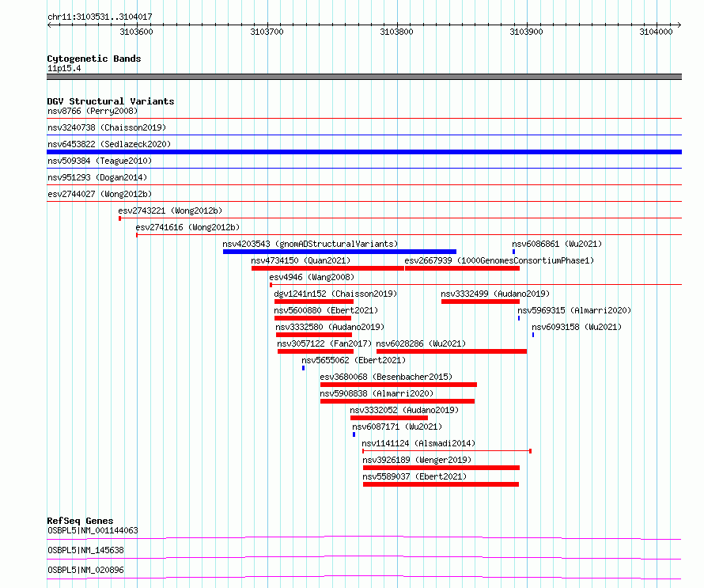Click the nsv8766 (Perry2008) variant label
Screen dimensions: 704x588
click(x=93, y=111)
